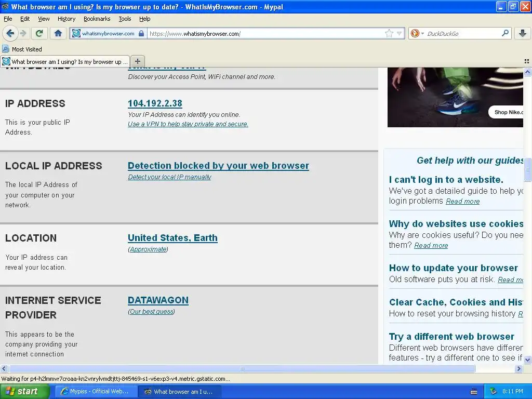
Task: Click inside the URL address field
Action: pyautogui.click(x=267, y=34)
